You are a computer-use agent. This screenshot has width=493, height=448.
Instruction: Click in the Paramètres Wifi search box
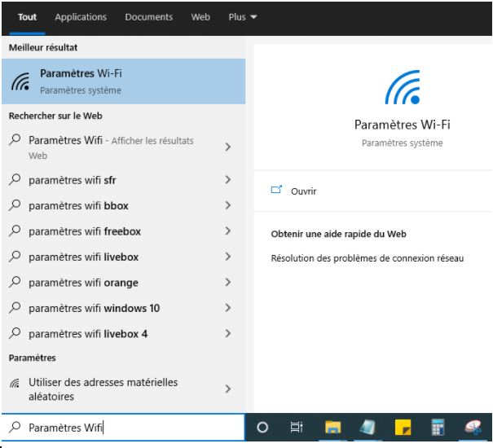click(x=123, y=428)
